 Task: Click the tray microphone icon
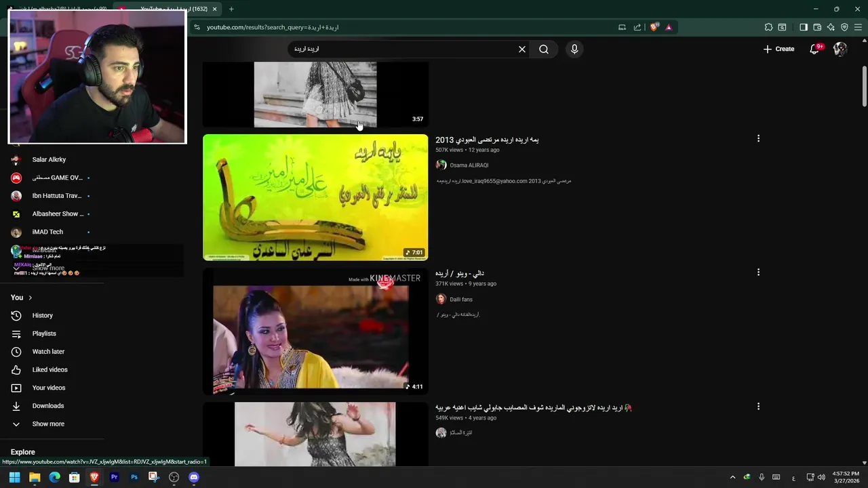(x=762, y=477)
